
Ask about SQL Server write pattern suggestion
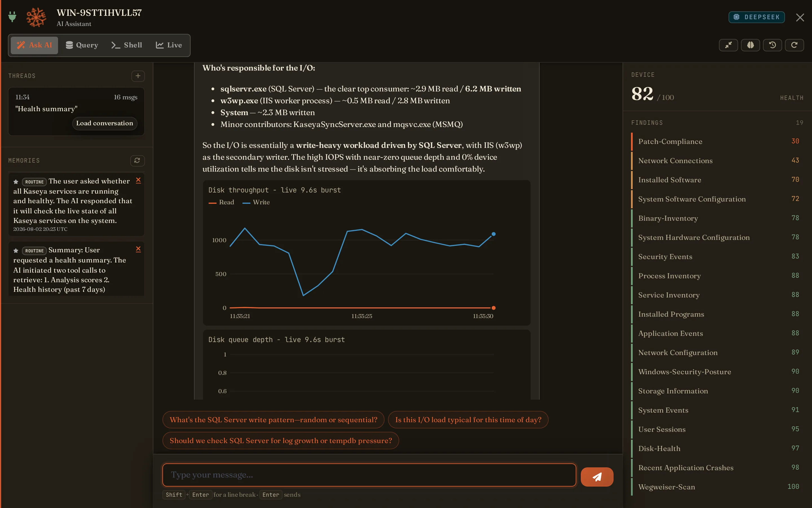pyautogui.click(x=273, y=420)
